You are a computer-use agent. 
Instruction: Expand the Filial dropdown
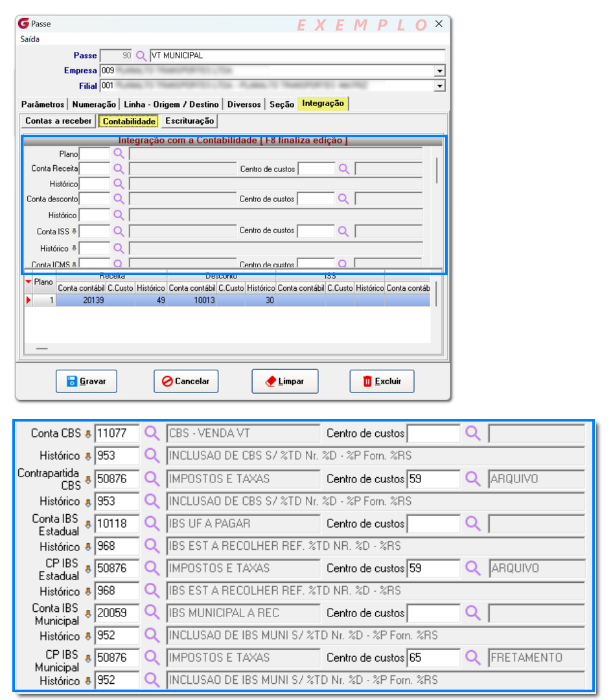pos(439,85)
